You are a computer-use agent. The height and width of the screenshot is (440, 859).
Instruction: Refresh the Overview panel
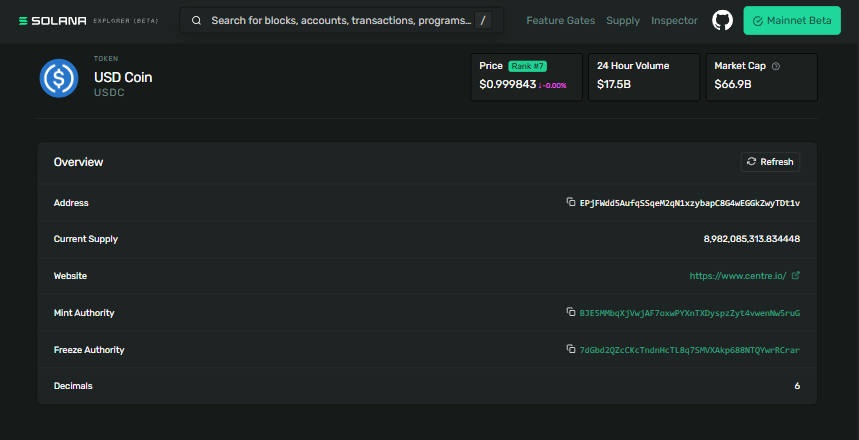pos(770,162)
